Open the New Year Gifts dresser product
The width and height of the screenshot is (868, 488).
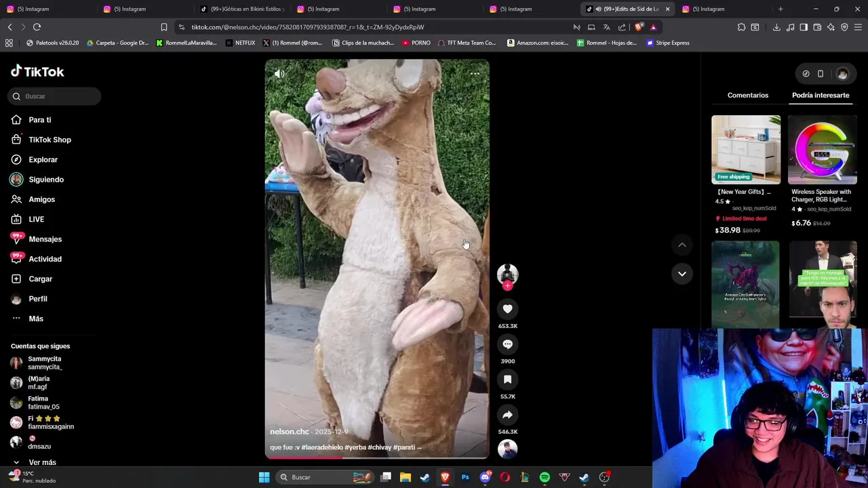[x=746, y=175]
